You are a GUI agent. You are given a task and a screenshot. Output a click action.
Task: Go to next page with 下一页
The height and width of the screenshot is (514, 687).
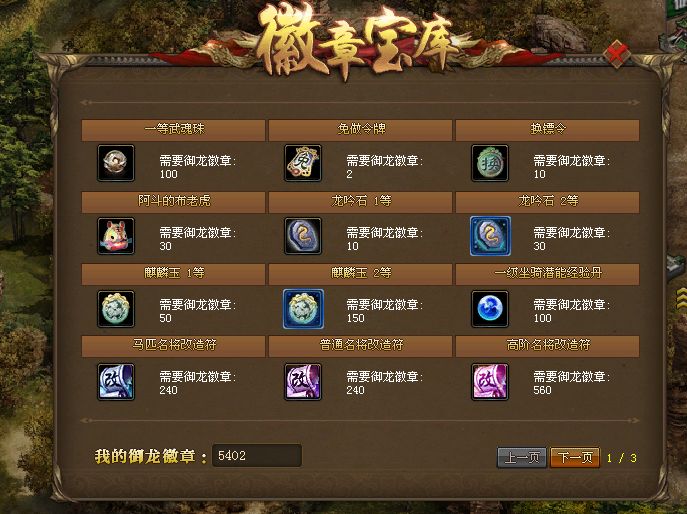[575, 457]
